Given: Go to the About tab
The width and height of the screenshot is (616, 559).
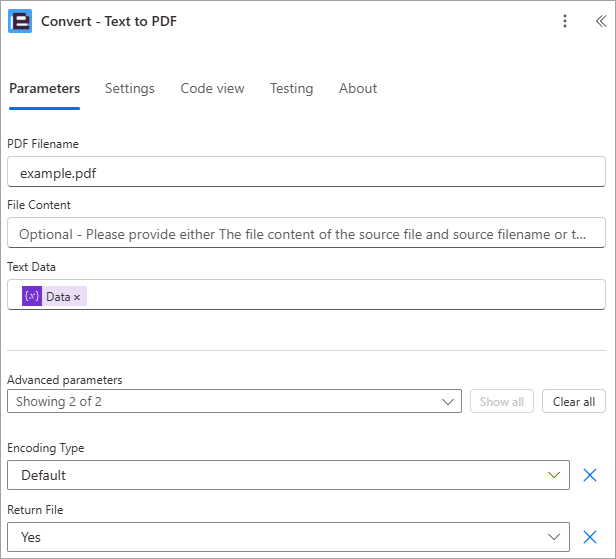Looking at the screenshot, I should click(358, 88).
